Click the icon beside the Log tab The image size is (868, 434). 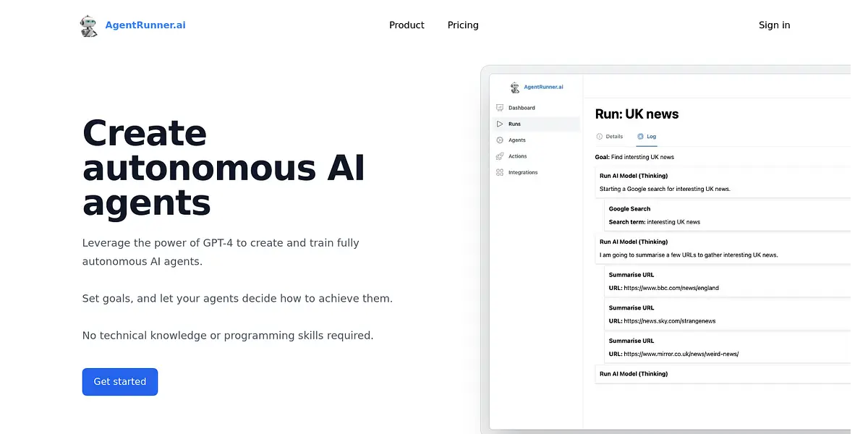pyautogui.click(x=640, y=136)
